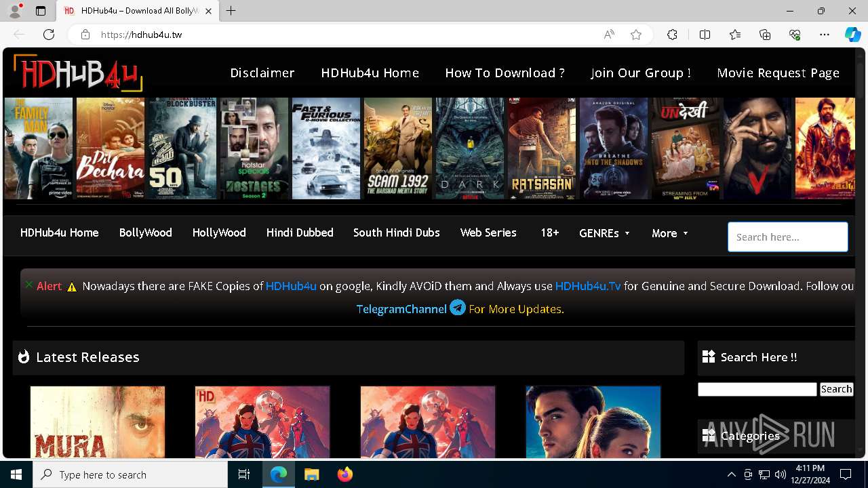The height and width of the screenshot is (488, 868).
Task: Activate Read aloud icon in address bar
Action: point(609,35)
